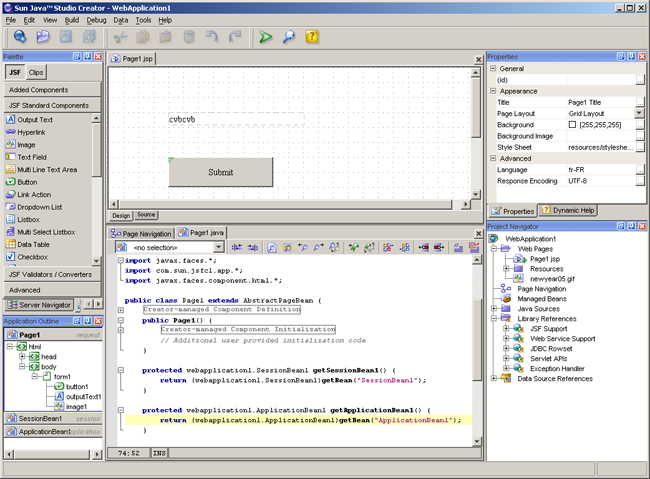The image size is (650, 479).
Task: Click the Open Project folder icon
Action: pyautogui.click(x=42, y=37)
